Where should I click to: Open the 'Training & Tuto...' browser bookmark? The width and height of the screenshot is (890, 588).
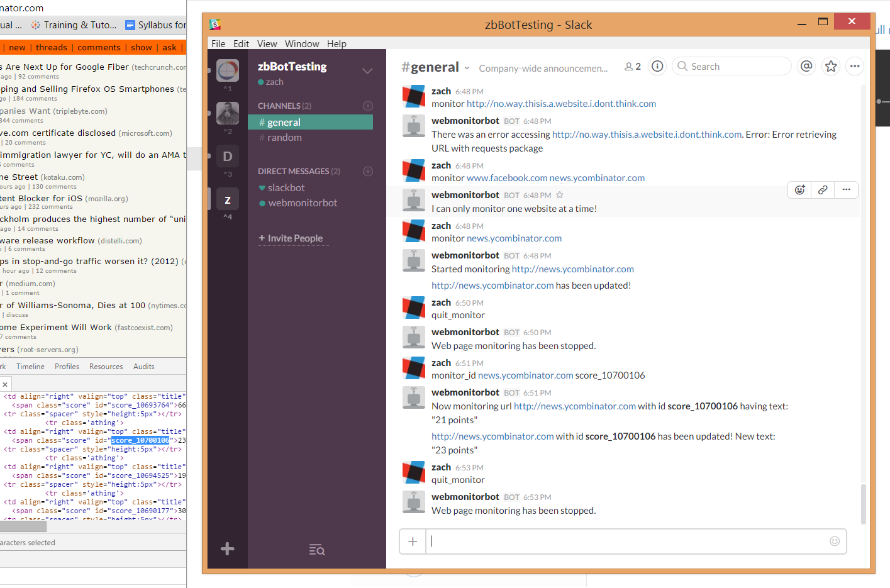tap(74, 25)
